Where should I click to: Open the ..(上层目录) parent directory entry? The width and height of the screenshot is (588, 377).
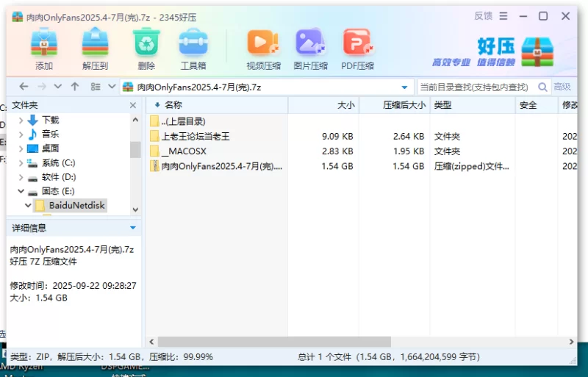click(183, 121)
